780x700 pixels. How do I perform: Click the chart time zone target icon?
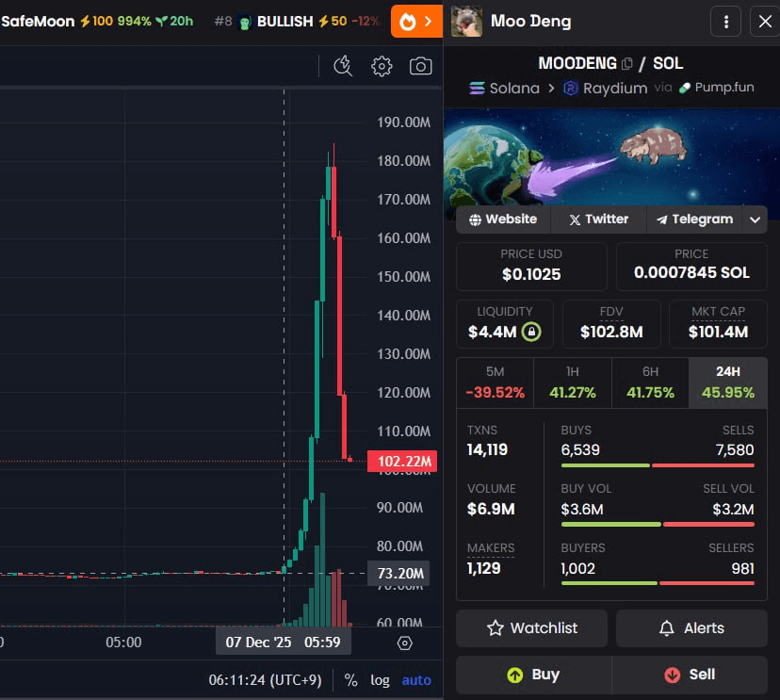click(x=405, y=643)
